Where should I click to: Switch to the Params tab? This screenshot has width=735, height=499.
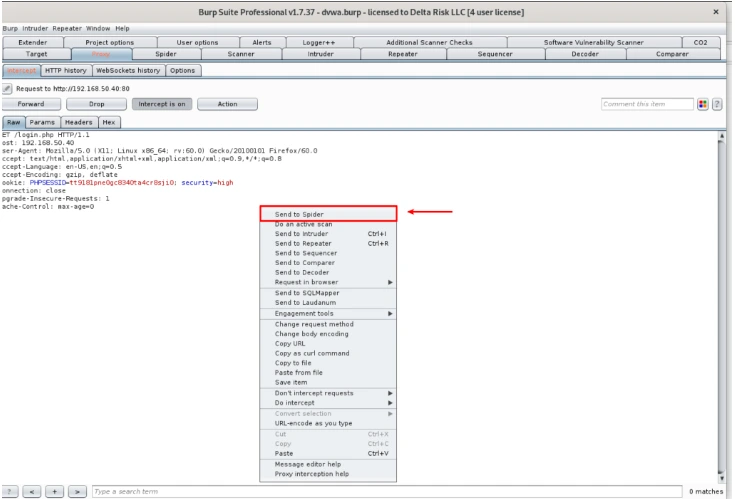[42, 122]
